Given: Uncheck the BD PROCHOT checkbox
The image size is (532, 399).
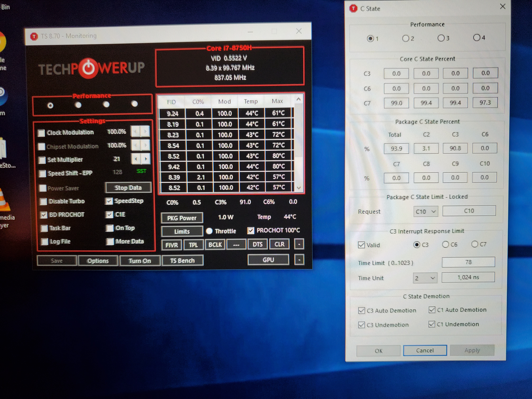Looking at the screenshot, I should 44,215.
